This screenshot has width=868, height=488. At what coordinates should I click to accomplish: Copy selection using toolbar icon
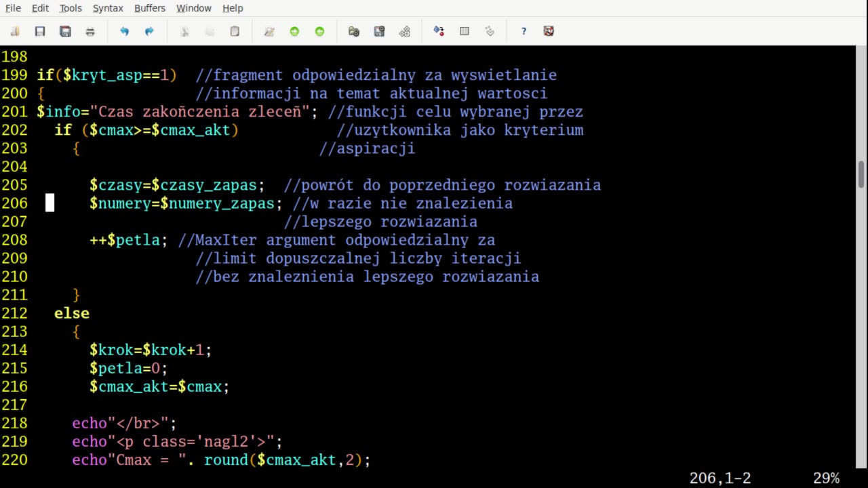click(x=210, y=31)
